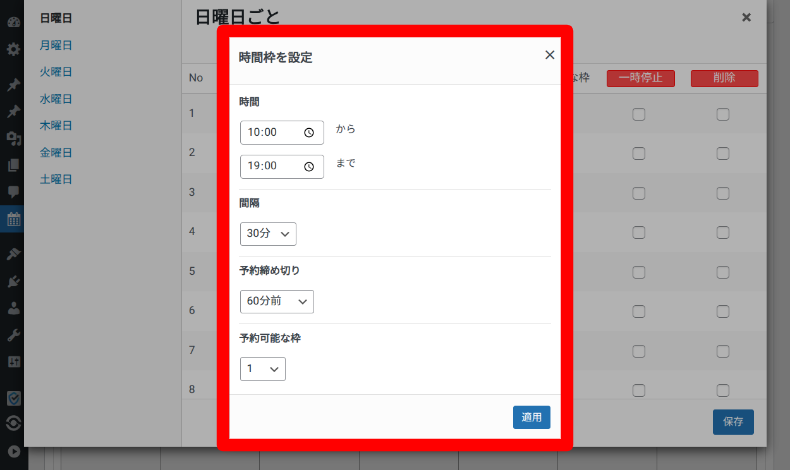Tick the 削除 checkbox in row 1

(x=723, y=114)
